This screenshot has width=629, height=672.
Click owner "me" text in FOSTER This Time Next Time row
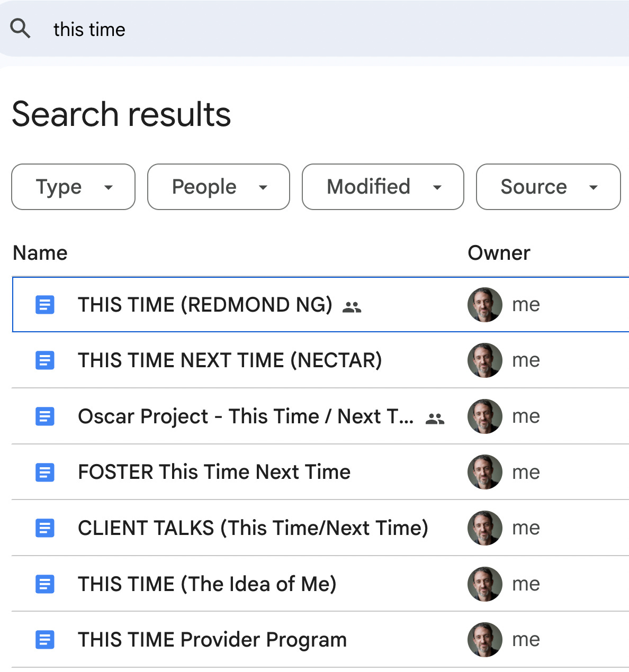click(526, 473)
